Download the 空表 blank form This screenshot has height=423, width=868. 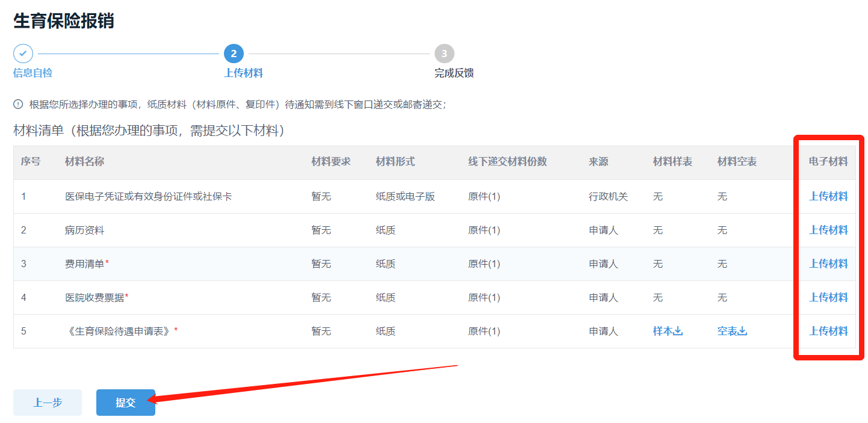[x=732, y=331]
